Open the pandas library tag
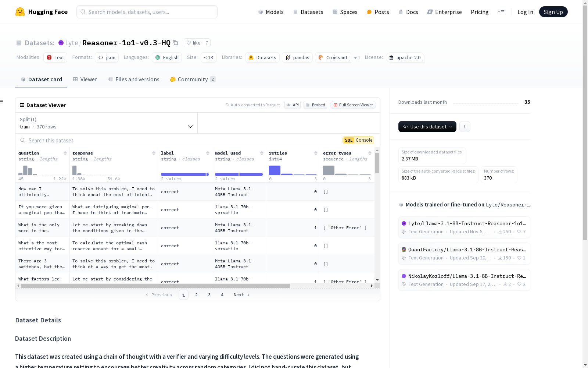588x368 pixels. tap(297, 57)
